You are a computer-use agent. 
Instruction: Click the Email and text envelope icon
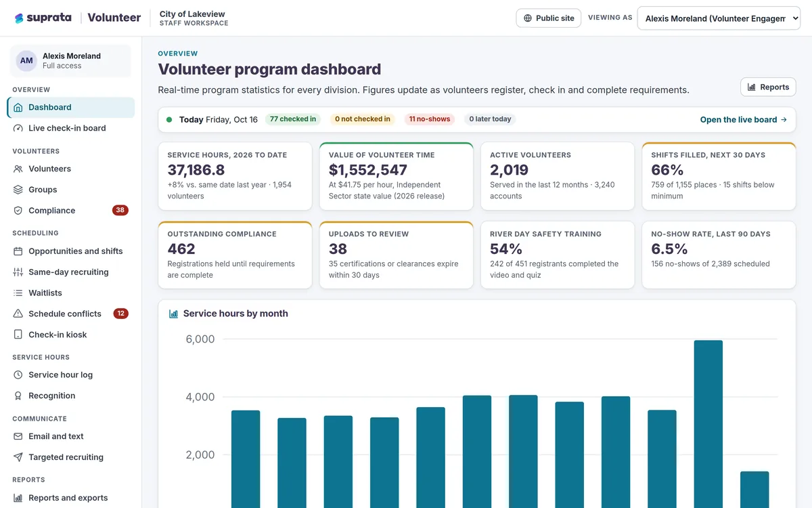coord(18,436)
